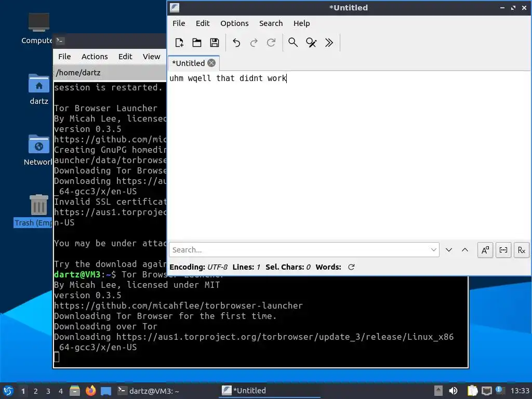
Task: Open terminal's View menu
Action: tap(151, 57)
